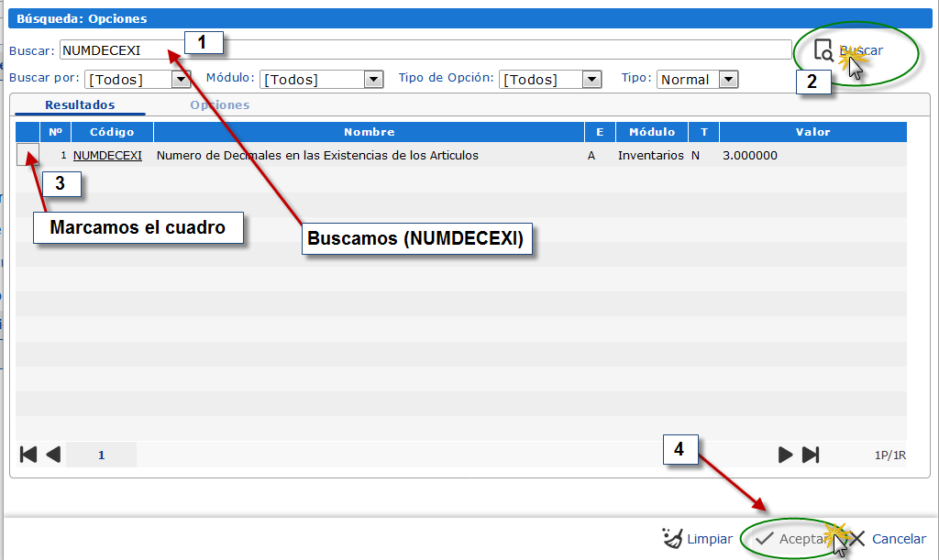Go to next page of results
Viewport: 939px width, 560px height.
(785, 455)
